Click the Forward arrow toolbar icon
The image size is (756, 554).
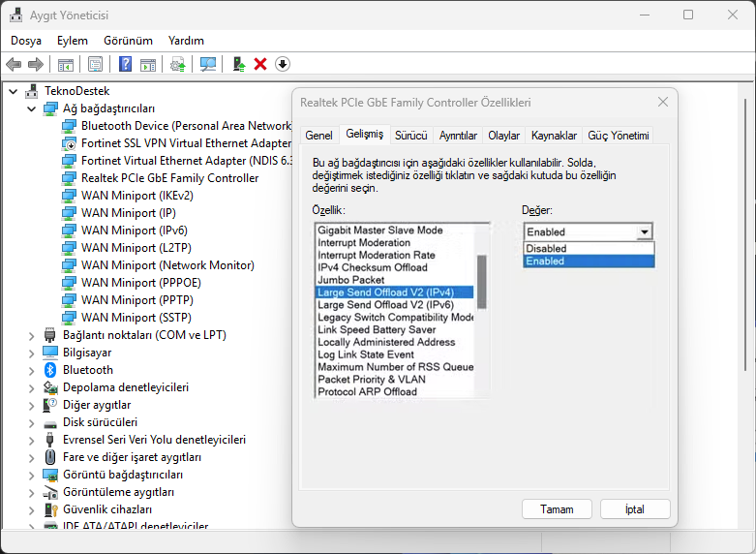(x=36, y=64)
